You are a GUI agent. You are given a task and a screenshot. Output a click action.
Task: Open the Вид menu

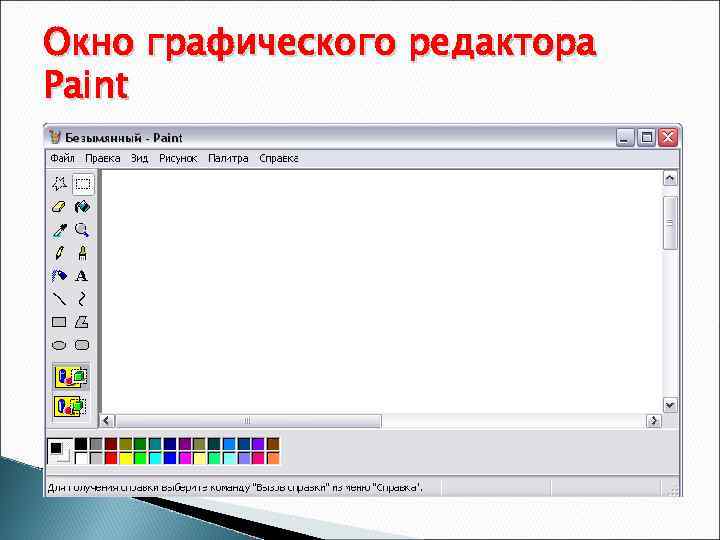[140, 158]
